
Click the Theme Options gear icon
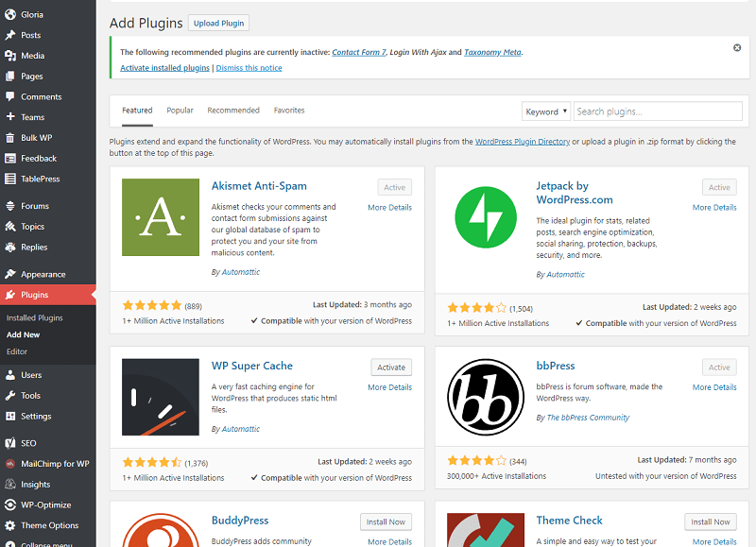click(10, 525)
